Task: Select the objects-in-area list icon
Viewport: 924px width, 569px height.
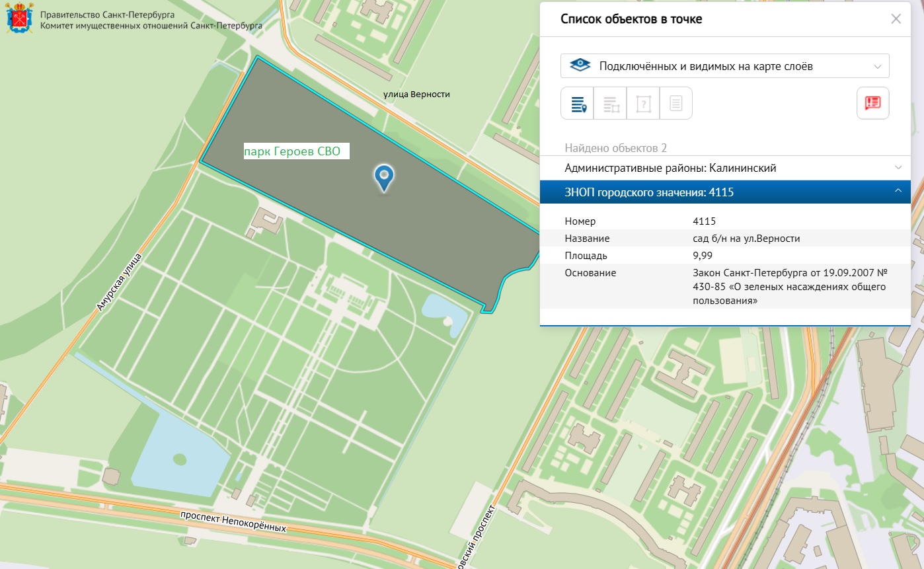Action: click(x=610, y=103)
